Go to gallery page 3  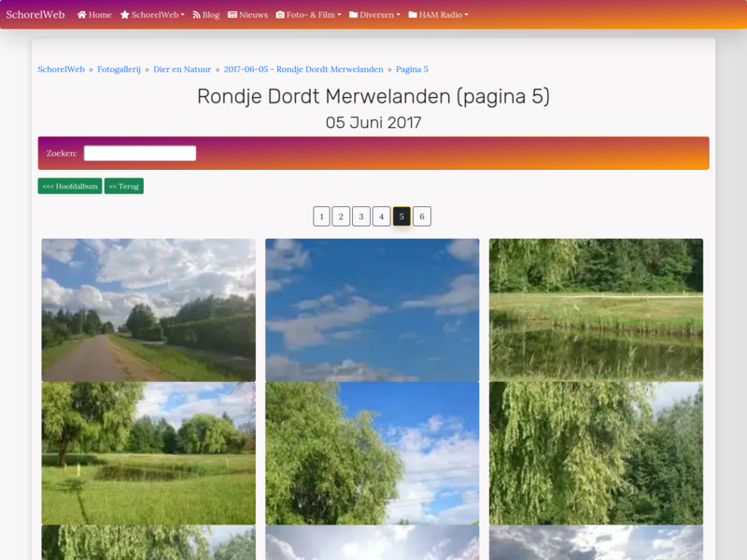(x=361, y=217)
